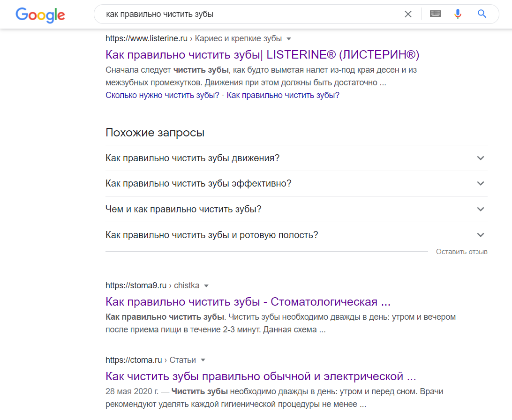The image size is (512, 420).
Task: Click the Google logo
Action: 40,15
